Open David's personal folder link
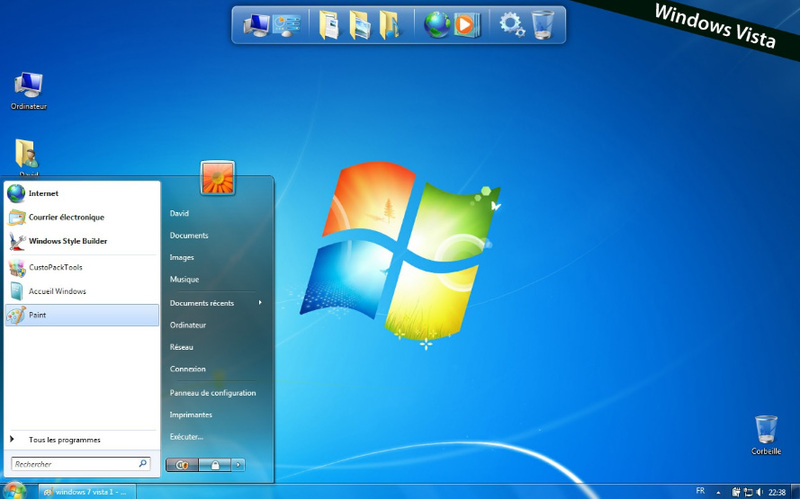The height and width of the screenshot is (499, 800). pos(179,213)
